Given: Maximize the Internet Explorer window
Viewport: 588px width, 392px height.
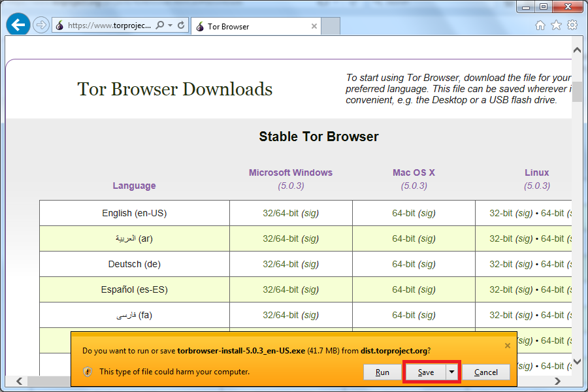Looking at the screenshot, I should pos(544,7).
